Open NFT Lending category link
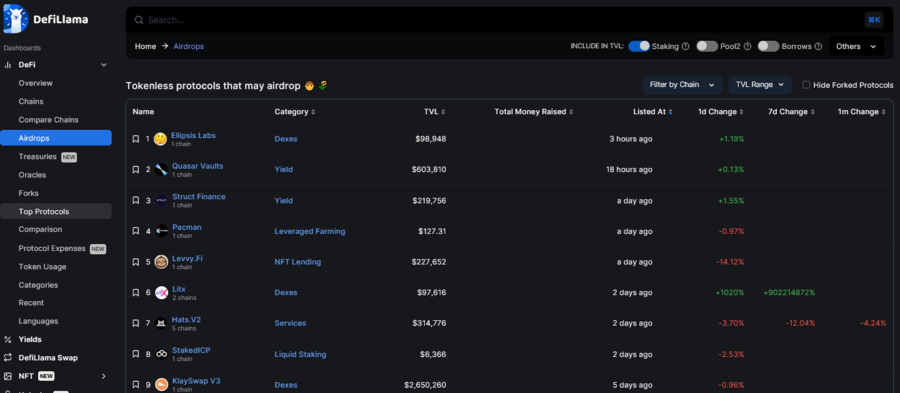Image resolution: width=900 pixels, height=393 pixels. [x=298, y=262]
